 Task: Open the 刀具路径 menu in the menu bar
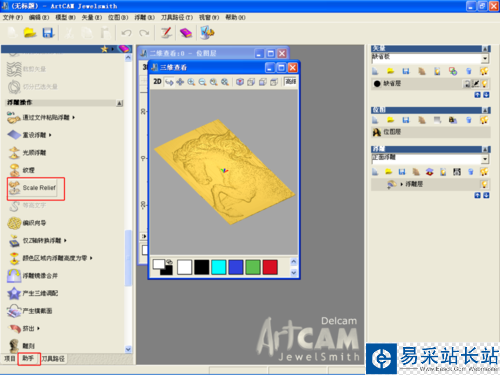coord(177,17)
